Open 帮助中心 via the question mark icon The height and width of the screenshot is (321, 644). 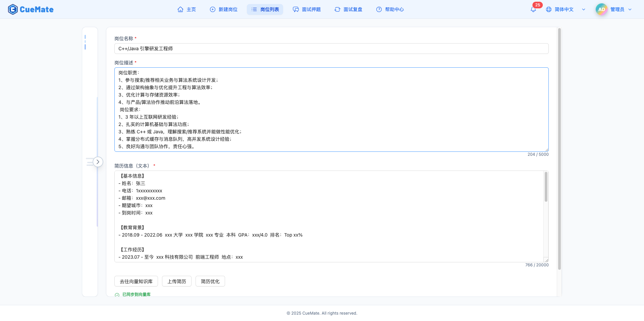tap(379, 9)
